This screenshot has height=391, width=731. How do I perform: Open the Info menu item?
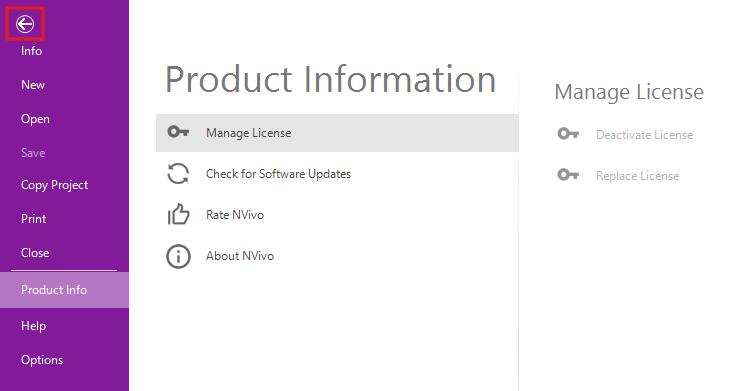(31, 51)
